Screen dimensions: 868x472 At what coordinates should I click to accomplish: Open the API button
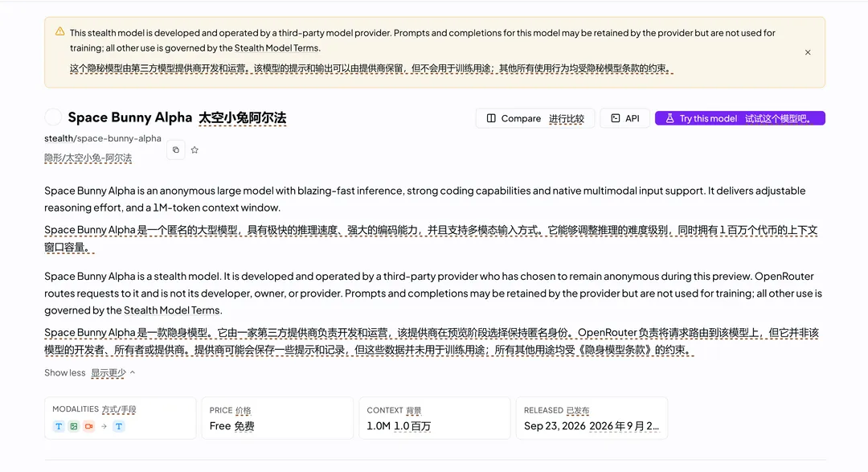(624, 118)
